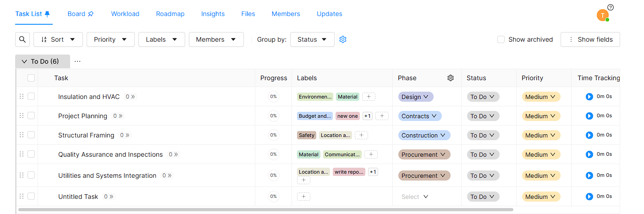The image size is (644, 214).
Task: Open the Workload tab
Action: coord(125,14)
